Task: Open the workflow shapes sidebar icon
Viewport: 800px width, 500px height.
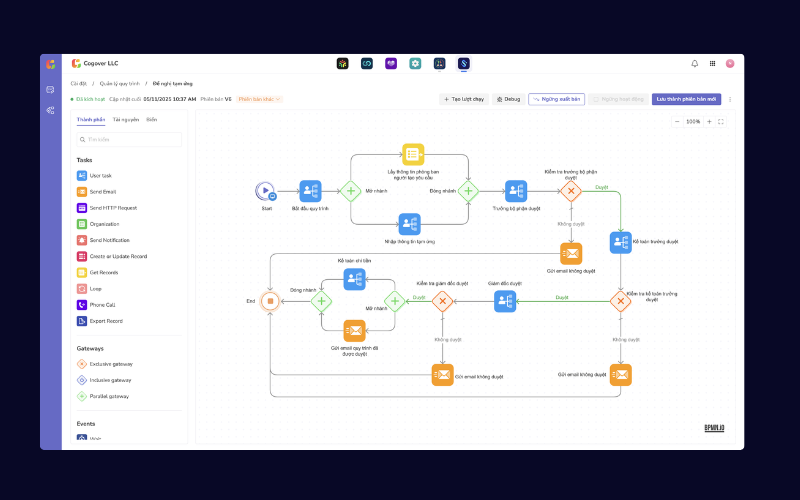Action: click(x=50, y=110)
